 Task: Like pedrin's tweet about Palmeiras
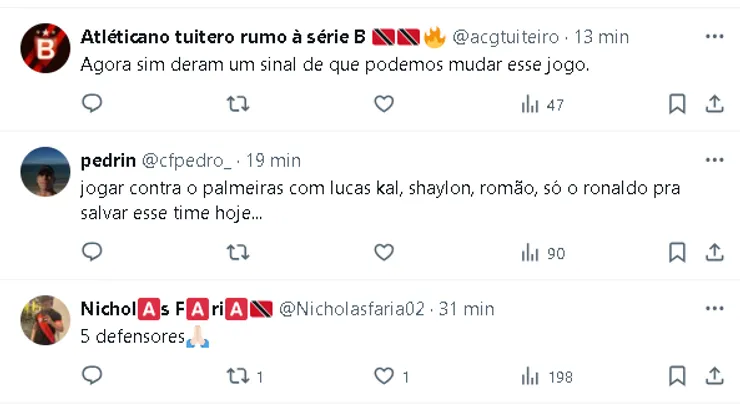[384, 253]
